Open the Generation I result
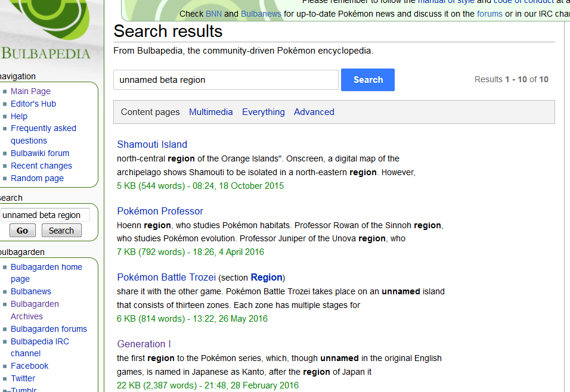This screenshot has height=392, width=570. click(x=144, y=344)
